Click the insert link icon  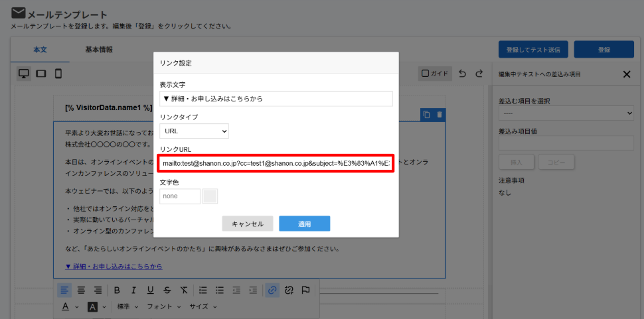point(272,290)
